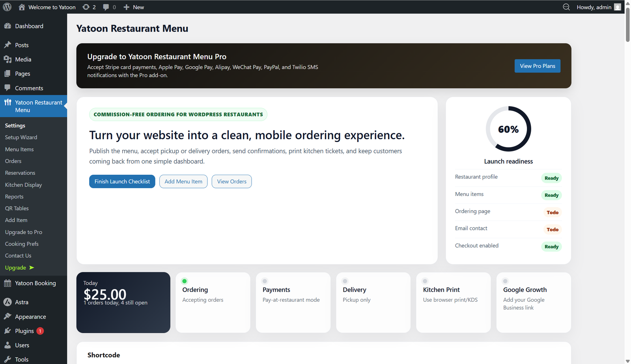
Task: Click the Plugins plug icon
Action: 7,331
